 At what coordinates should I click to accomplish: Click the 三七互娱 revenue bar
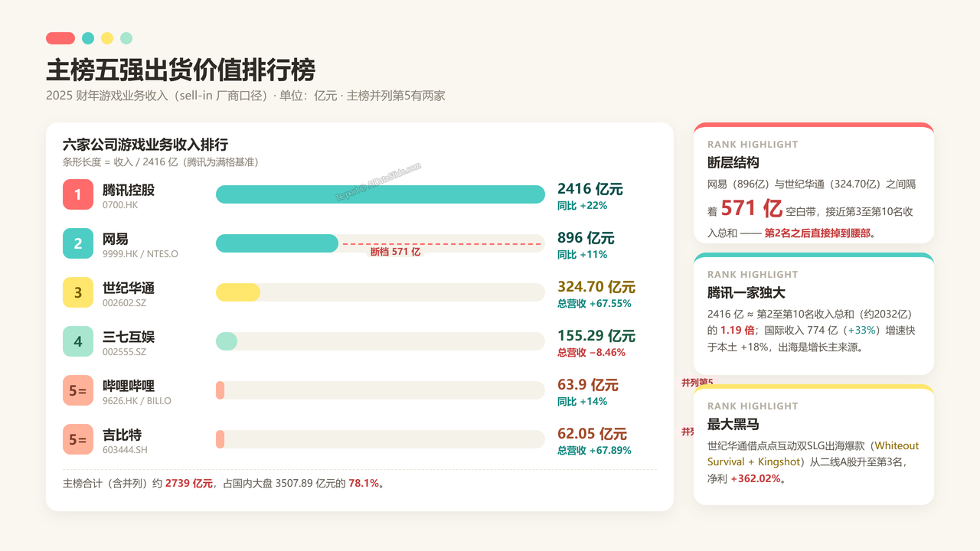[227, 341]
